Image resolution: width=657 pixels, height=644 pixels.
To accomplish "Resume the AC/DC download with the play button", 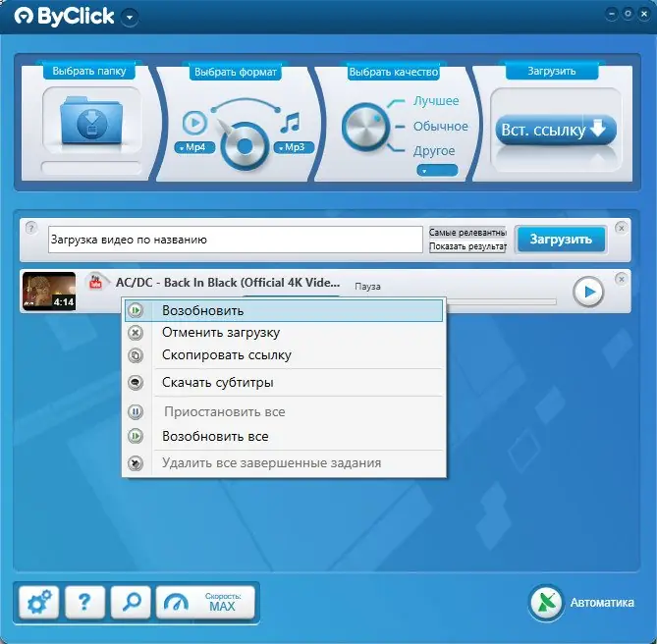I will click(x=588, y=292).
